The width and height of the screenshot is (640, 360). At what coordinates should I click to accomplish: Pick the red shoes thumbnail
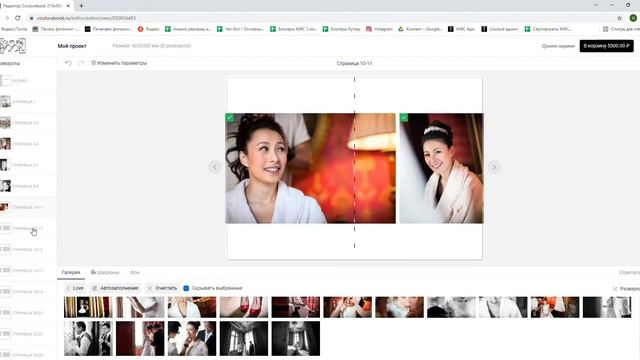[x=244, y=307]
